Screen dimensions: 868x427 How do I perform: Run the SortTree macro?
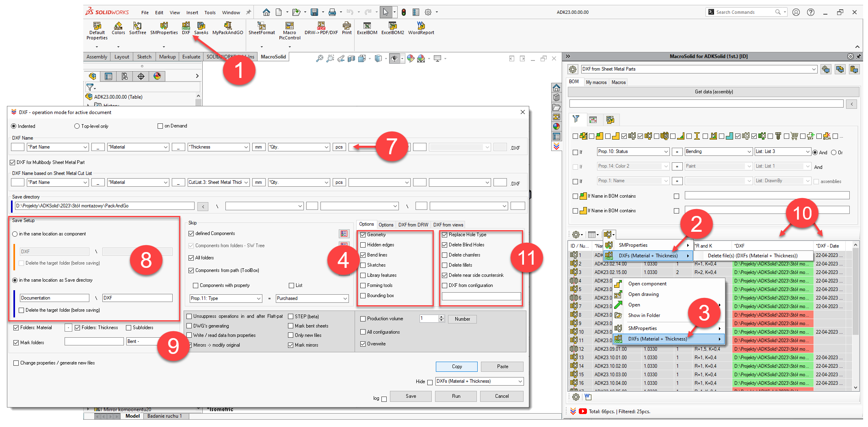tap(138, 28)
